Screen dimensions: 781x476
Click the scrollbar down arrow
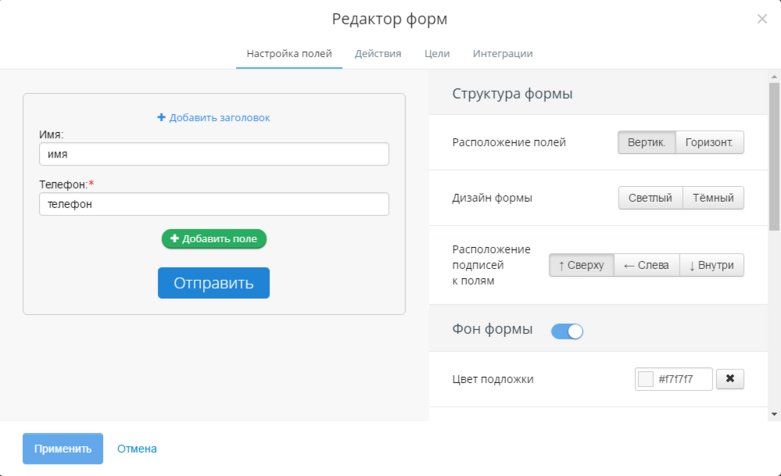click(774, 414)
